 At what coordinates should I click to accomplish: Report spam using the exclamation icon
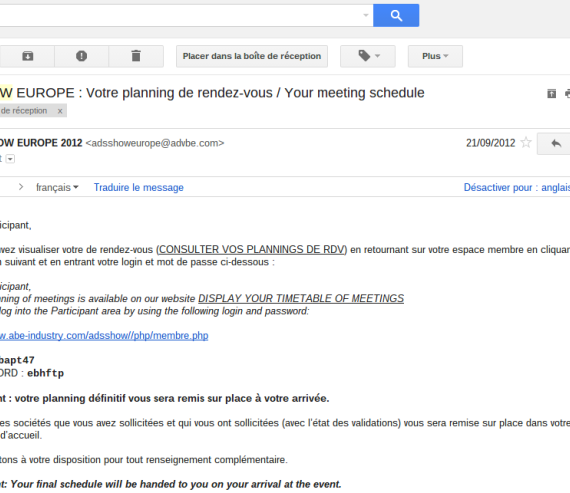point(81,56)
